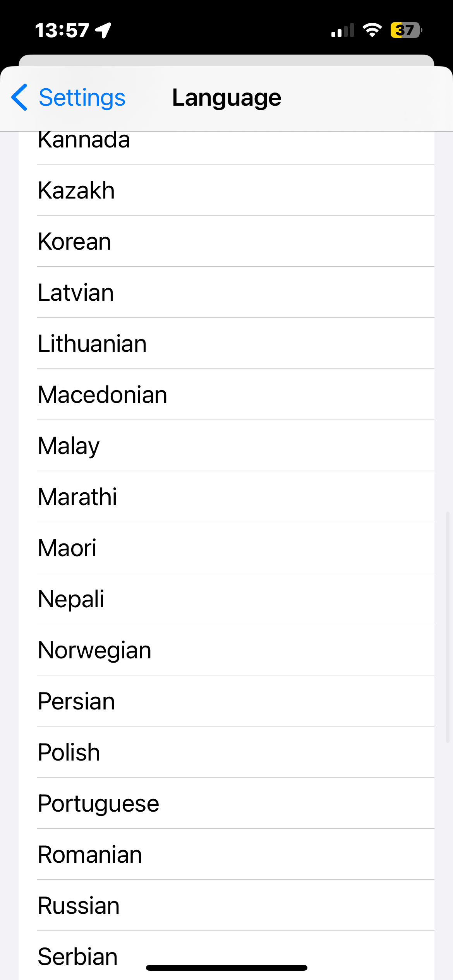Select Kazakh language
The image size is (453, 980).
pyautogui.click(x=77, y=190)
